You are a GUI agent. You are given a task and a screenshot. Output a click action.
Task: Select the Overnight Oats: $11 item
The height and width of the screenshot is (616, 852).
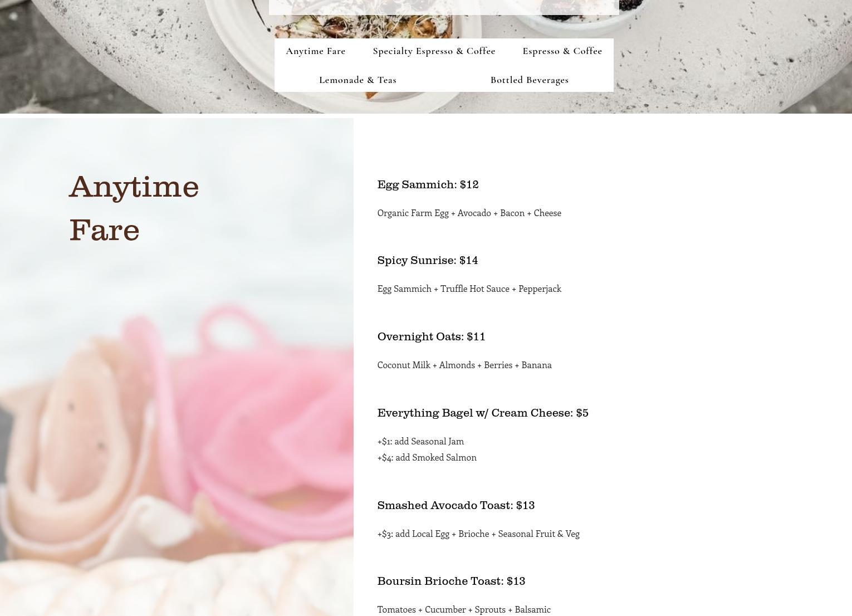tap(431, 336)
